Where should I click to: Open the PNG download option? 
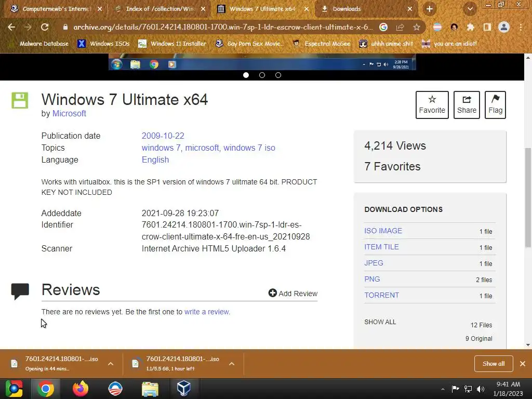[372, 279]
